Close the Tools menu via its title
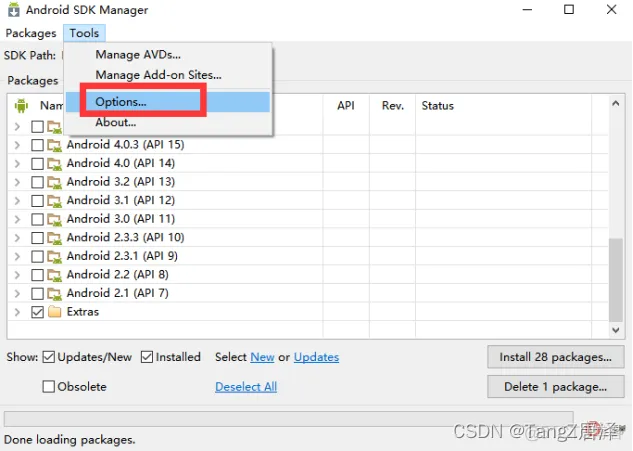 point(84,33)
